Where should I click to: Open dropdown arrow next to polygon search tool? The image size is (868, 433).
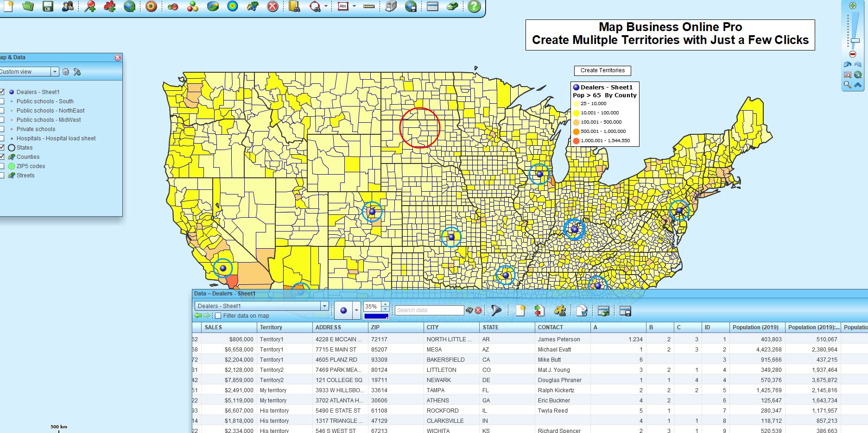tap(326, 6)
